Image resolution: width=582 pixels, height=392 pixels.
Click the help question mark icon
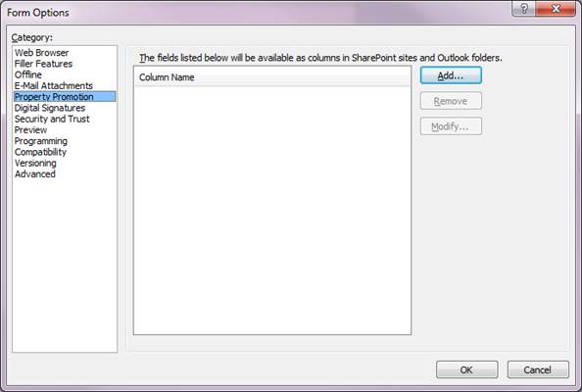[x=524, y=8]
